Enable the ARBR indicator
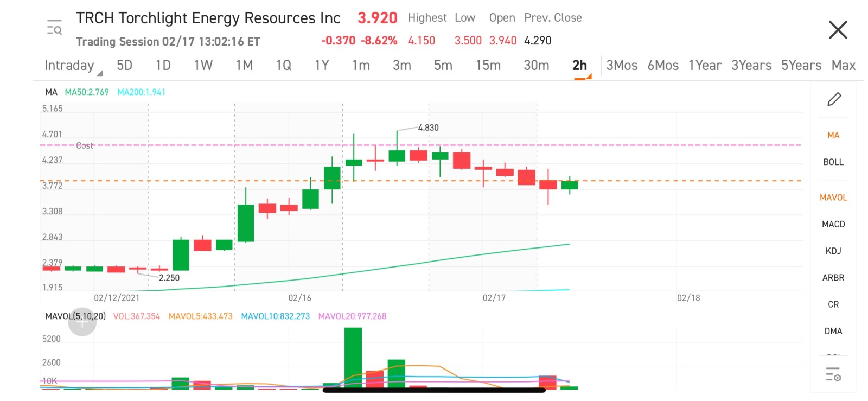This screenshot has width=868, height=401. point(833,277)
